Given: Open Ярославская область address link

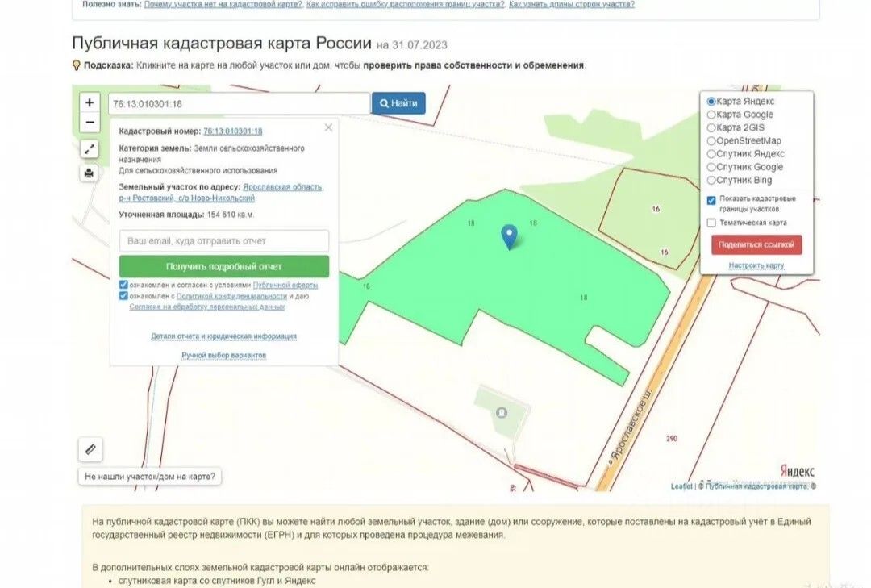Looking at the screenshot, I should pyautogui.click(x=283, y=187).
